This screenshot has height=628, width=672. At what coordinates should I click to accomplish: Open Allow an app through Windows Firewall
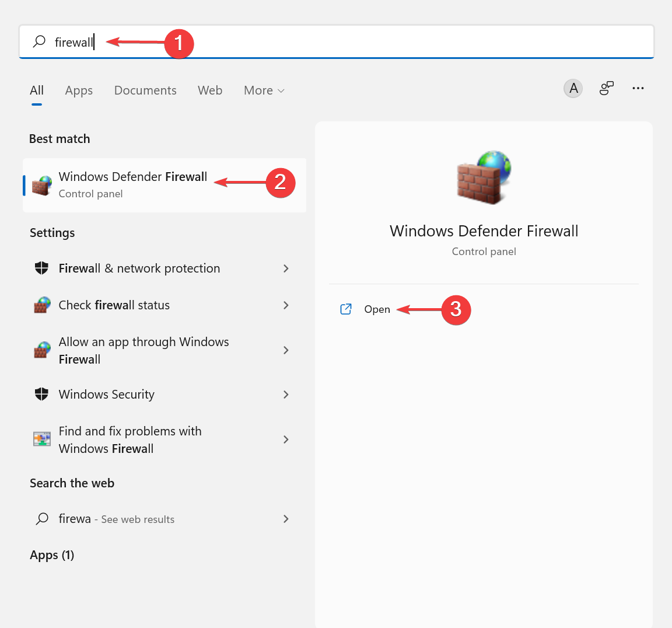(x=164, y=350)
